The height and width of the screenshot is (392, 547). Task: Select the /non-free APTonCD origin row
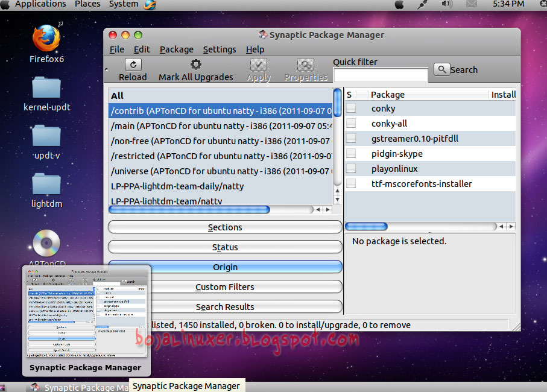point(220,141)
